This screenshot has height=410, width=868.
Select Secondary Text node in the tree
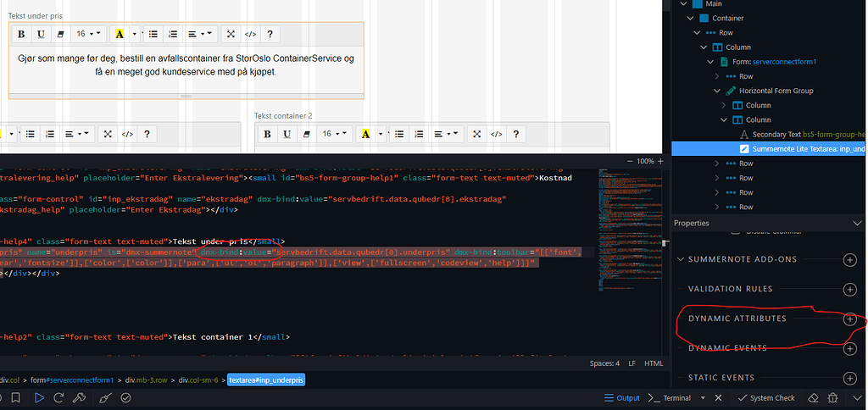coord(802,134)
